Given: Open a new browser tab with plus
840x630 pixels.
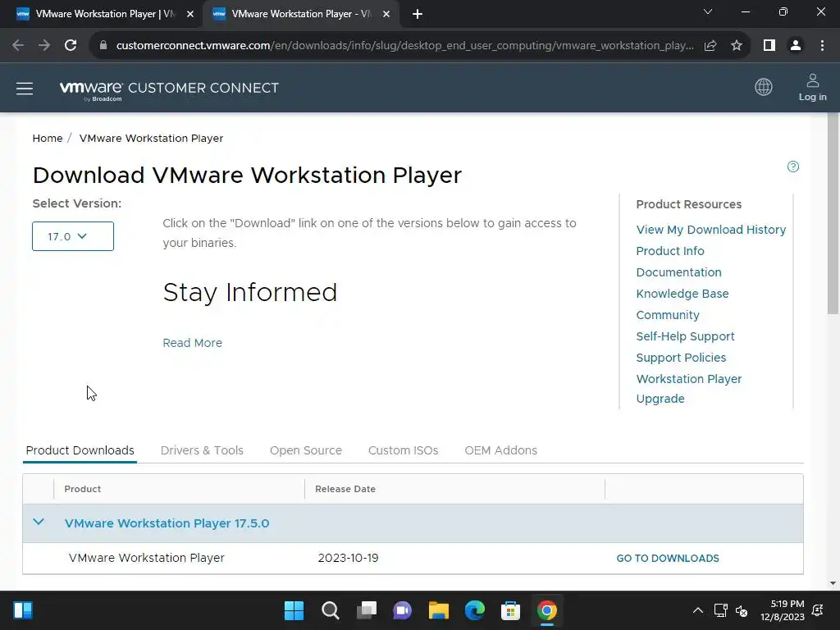Looking at the screenshot, I should [418, 15].
